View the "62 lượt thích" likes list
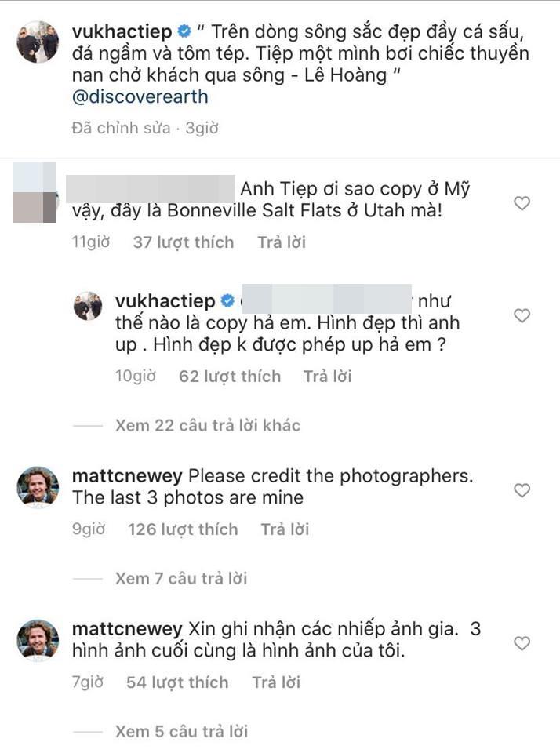560x753 pixels. click(229, 376)
